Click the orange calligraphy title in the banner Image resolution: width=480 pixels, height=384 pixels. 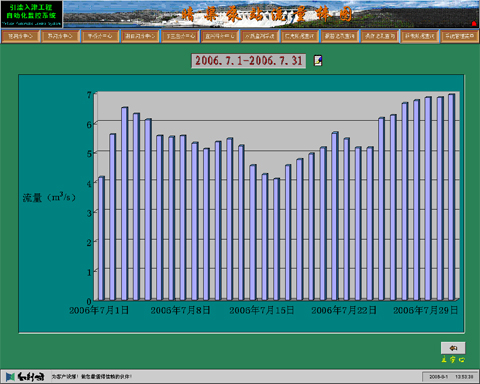pos(267,15)
